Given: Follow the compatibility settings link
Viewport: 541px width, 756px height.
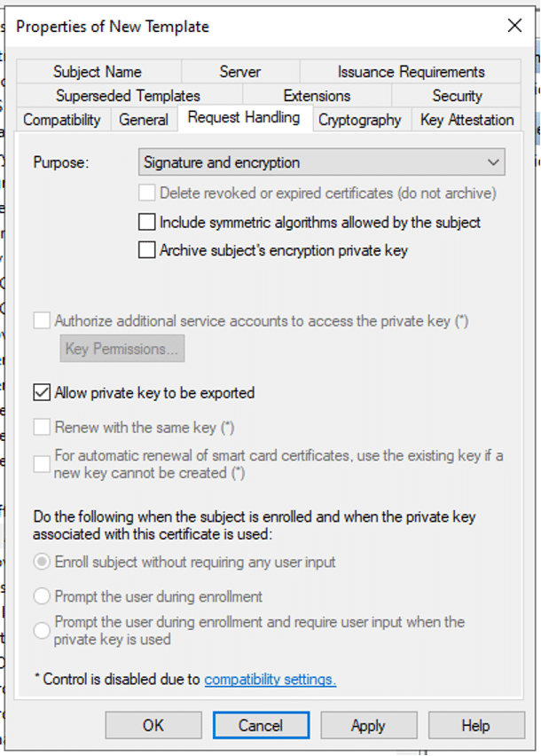Looking at the screenshot, I should coord(270,680).
